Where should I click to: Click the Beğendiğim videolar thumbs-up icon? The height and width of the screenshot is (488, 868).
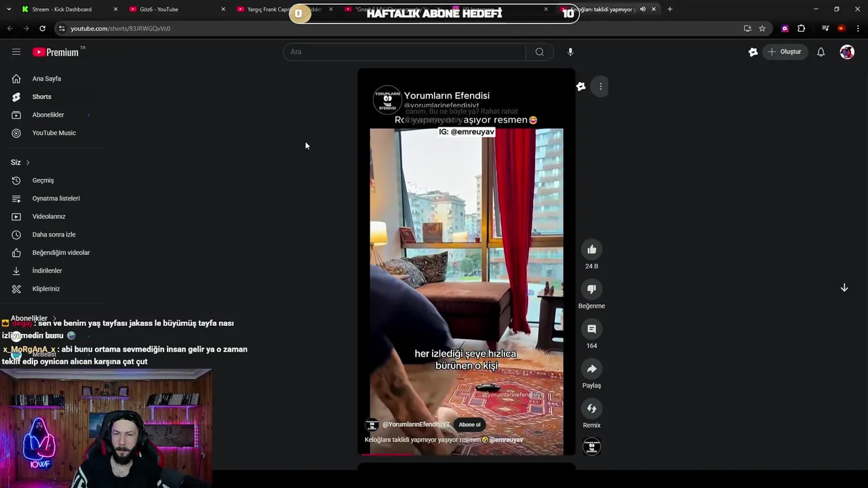pyautogui.click(x=16, y=253)
